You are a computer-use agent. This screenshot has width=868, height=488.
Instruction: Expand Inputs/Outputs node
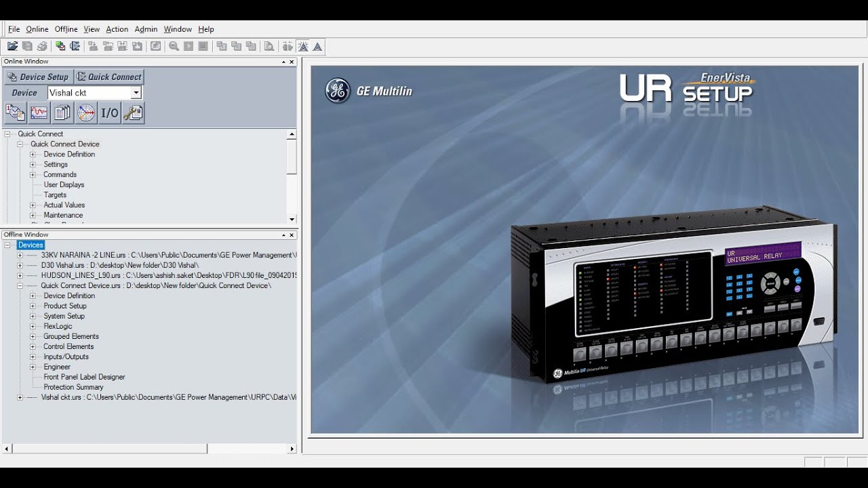[33, 357]
